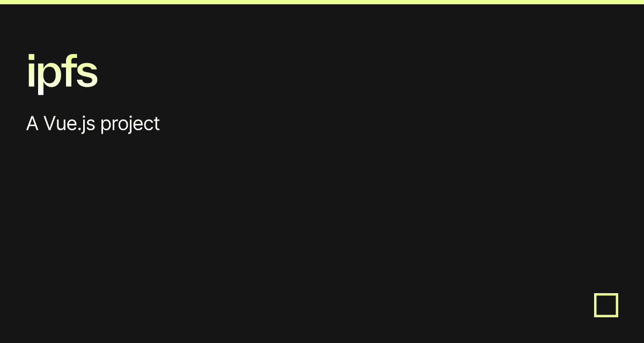Click the word 'project' in subtitle
The image size is (644, 343).
pos(130,125)
